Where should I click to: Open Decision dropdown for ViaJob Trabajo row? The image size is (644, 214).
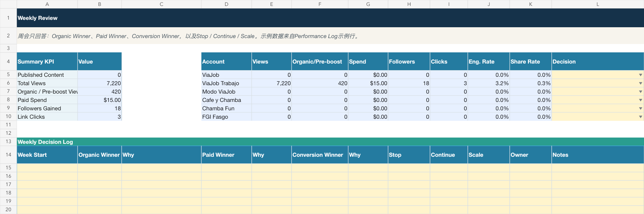click(x=640, y=83)
